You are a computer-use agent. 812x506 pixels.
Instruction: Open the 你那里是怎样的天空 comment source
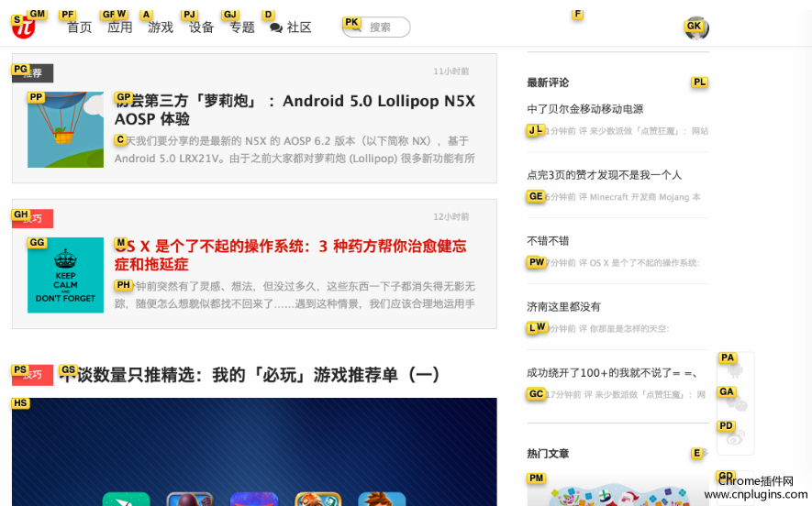tap(598, 328)
